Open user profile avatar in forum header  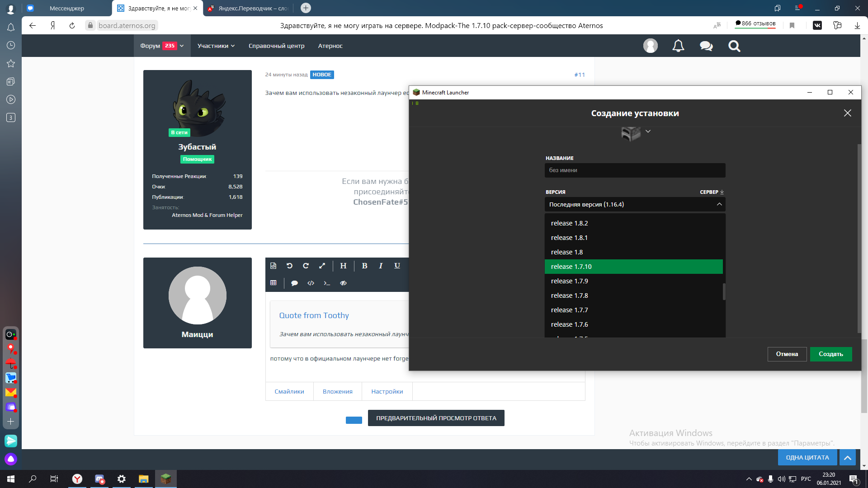click(650, 46)
